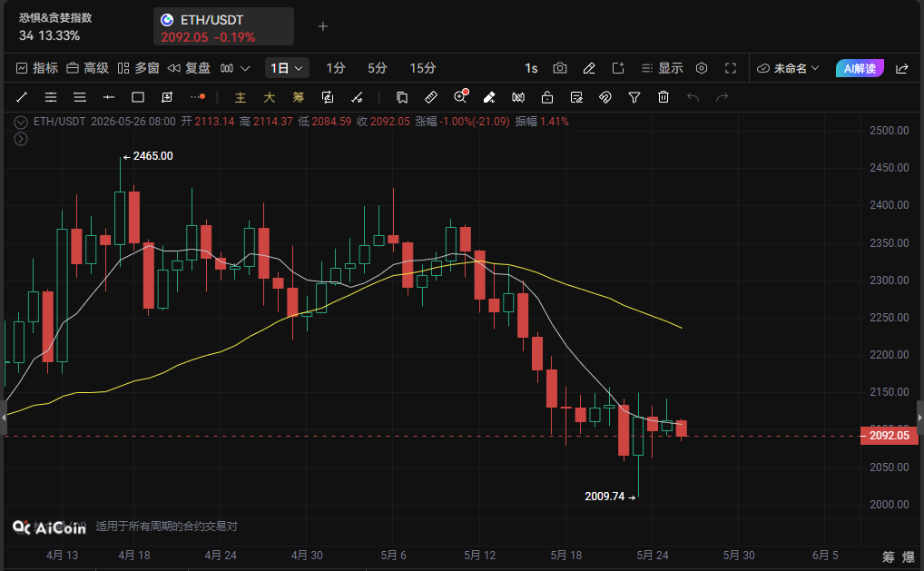Image resolution: width=924 pixels, height=571 pixels.
Task: Toggle the 大 large orders indicator
Action: point(270,97)
